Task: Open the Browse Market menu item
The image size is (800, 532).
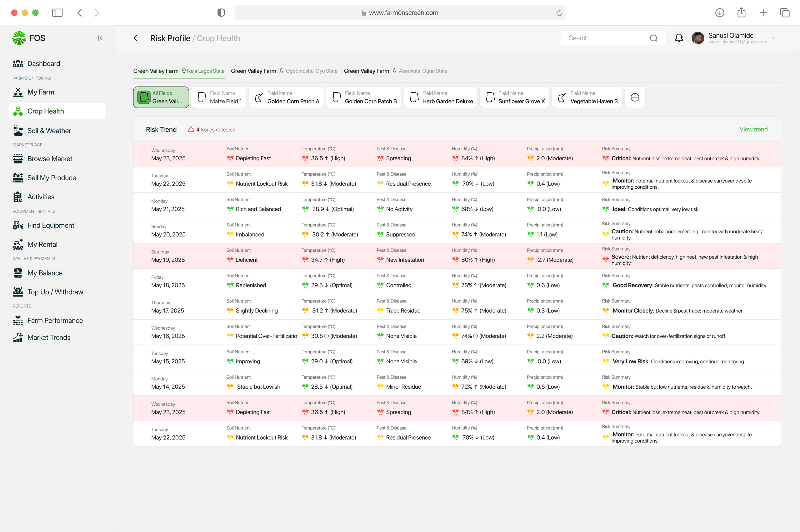Action: [x=50, y=159]
